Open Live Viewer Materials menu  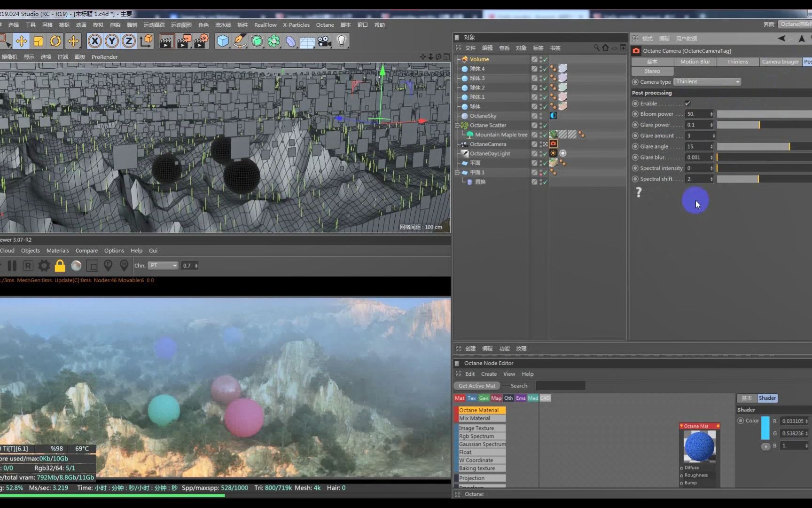coord(58,251)
